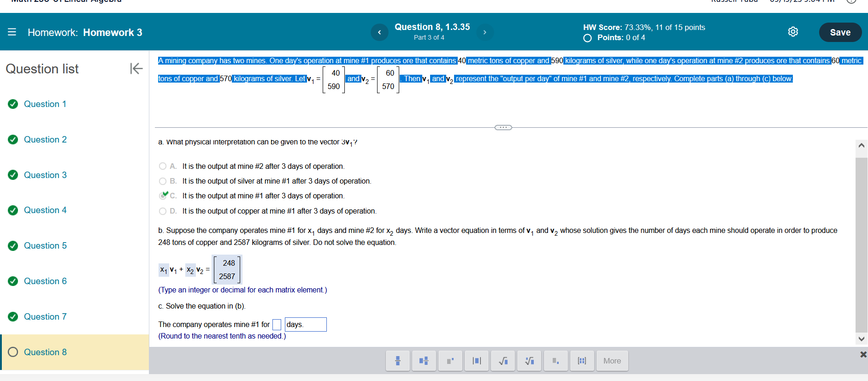Image resolution: width=868 pixels, height=381 pixels.
Task: Go to the previous question arrow
Action: click(x=379, y=32)
